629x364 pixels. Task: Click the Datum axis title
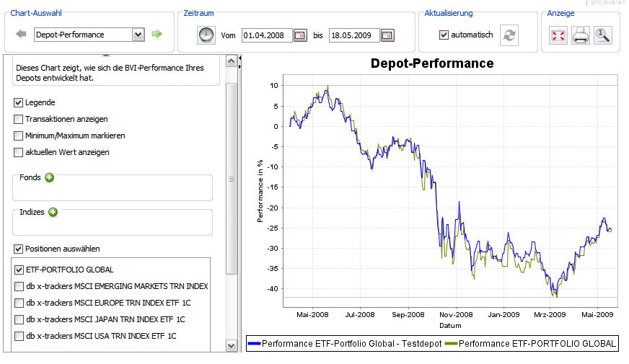[450, 326]
